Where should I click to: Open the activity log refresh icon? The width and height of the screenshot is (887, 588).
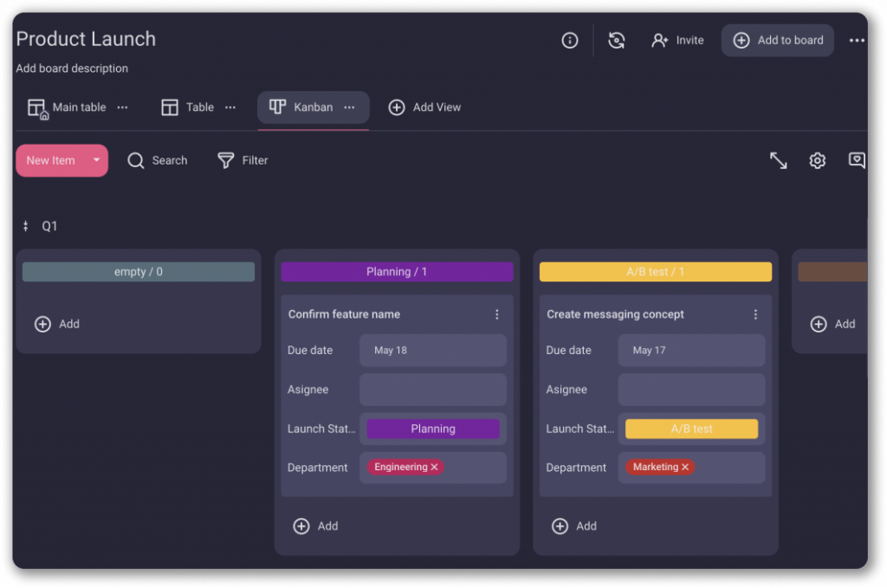[617, 41]
